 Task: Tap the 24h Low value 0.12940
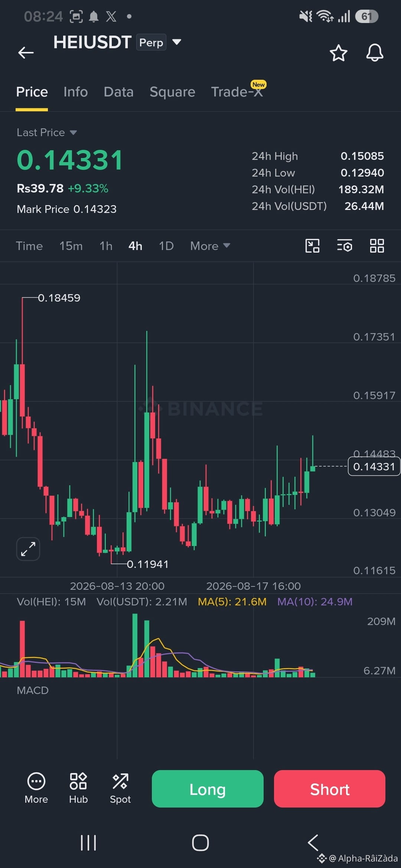point(362,173)
